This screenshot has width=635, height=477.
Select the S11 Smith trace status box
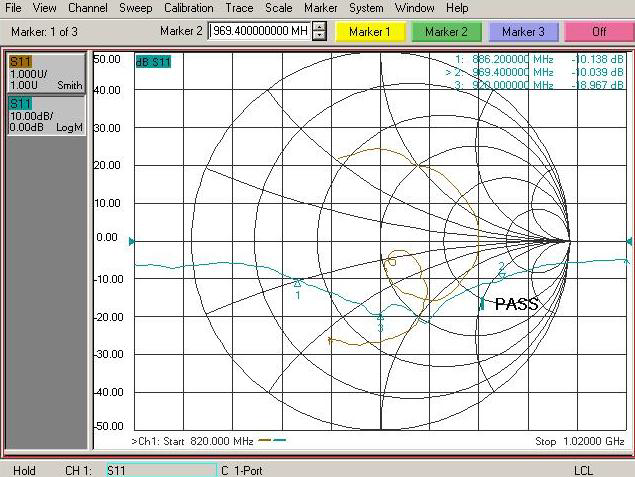point(46,74)
